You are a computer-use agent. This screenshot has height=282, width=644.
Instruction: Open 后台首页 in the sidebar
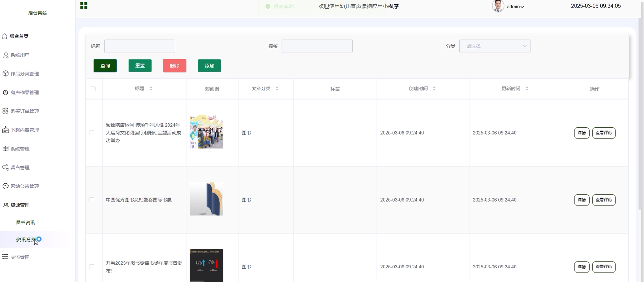pos(19,36)
